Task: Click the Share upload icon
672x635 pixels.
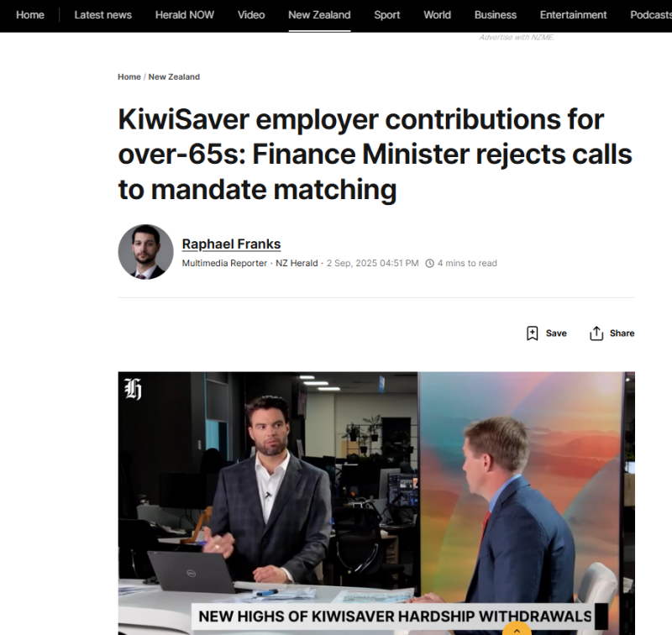Action: click(x=596, y=333)
